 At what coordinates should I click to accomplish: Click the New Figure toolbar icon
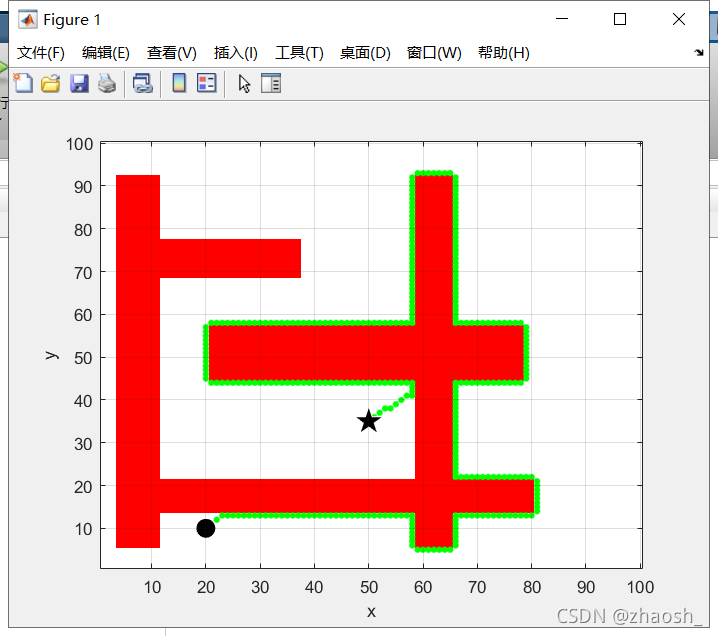(x=23, y=83)
